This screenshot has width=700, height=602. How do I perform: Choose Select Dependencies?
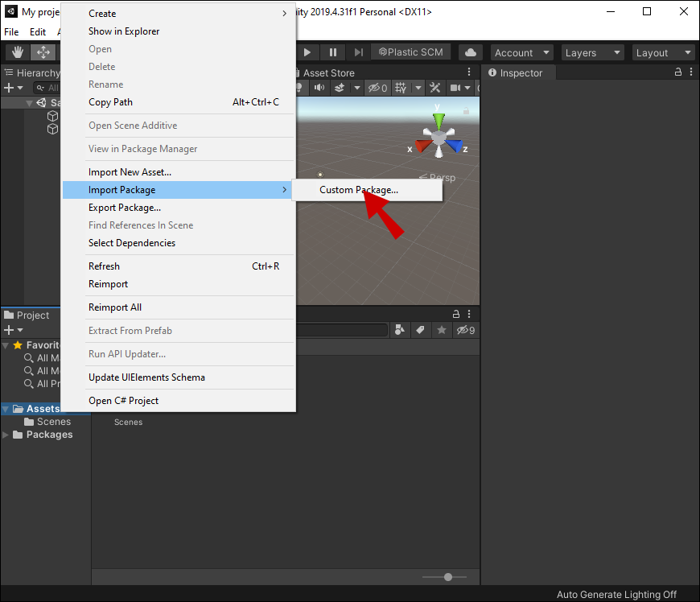[x=179, y=243]
